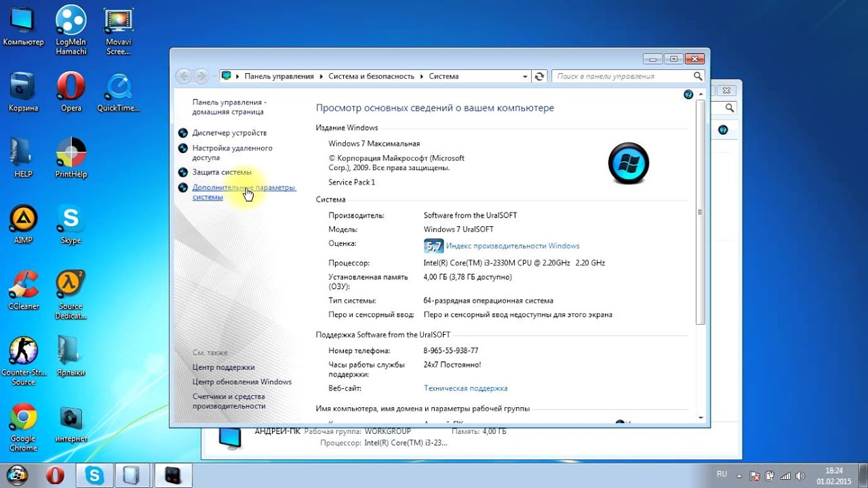The height and width of the screenshot is (488, 868).
Task: Click the refresh button next to address bar
Action: [540, 76]
